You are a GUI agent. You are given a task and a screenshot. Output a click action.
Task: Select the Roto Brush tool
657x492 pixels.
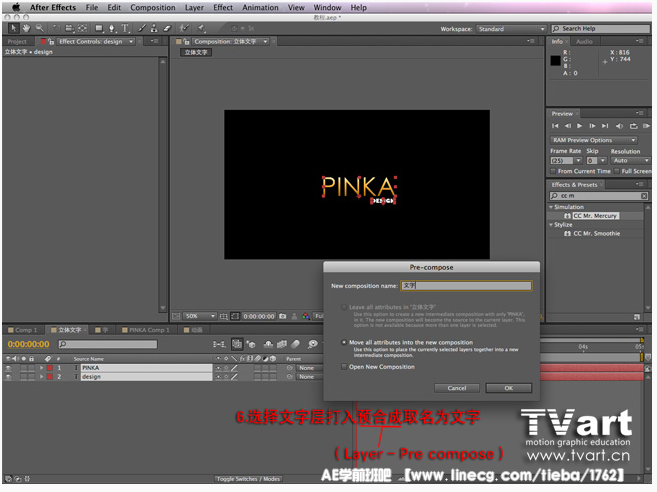(x=184, y=28)
